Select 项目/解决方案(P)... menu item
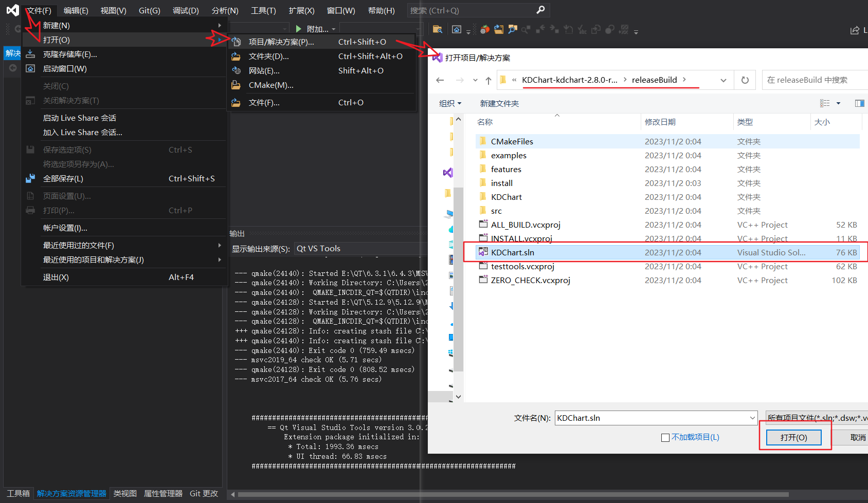This screenshot has height=503, width=868. point(322,42)
